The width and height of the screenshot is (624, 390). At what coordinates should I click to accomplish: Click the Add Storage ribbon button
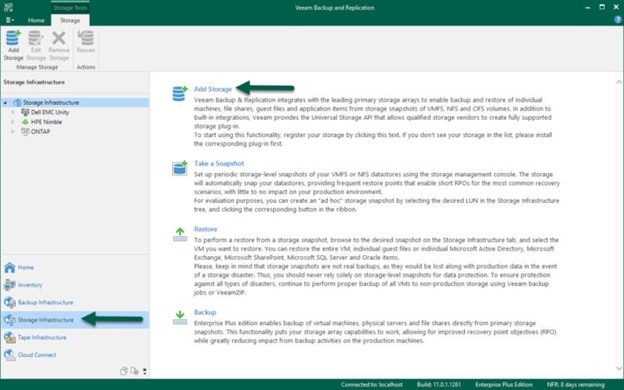pos(13,45)
